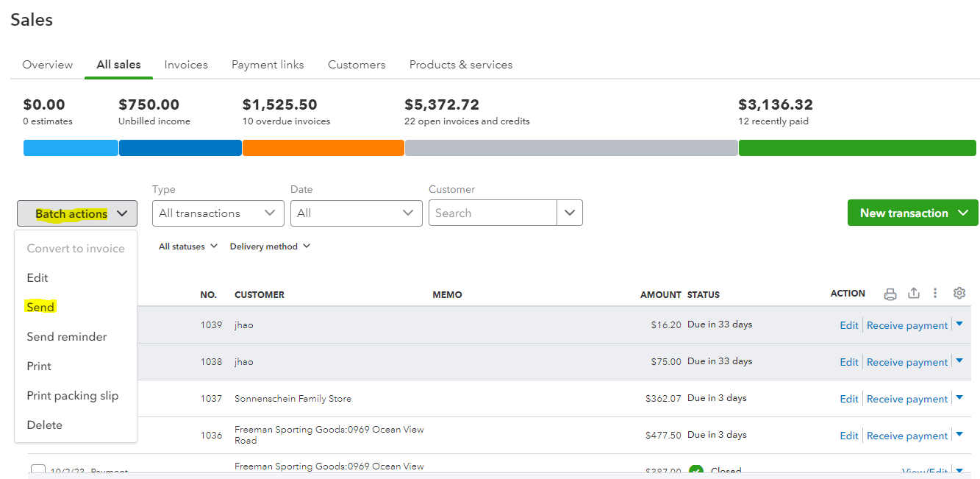The height and width of the screenshot is (479, 980).
Task: Click the export icon in table header
Action: (x=914, y=293)
